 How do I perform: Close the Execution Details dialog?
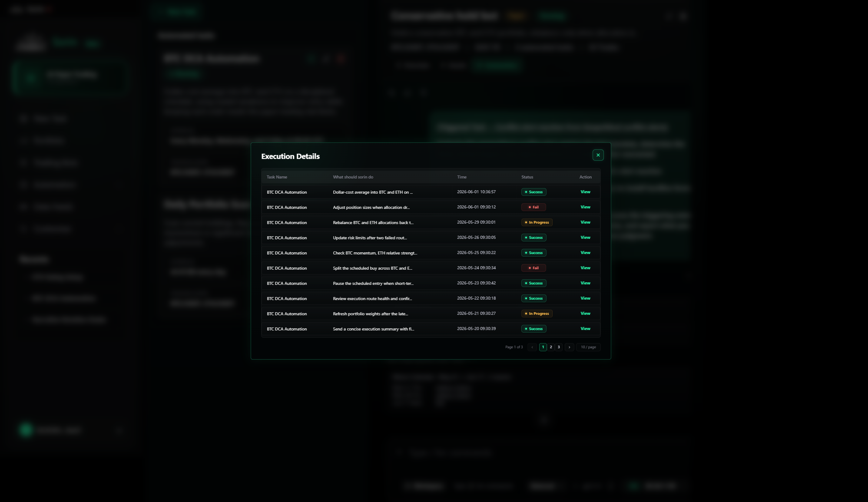pyautogui.click(x=598, y=155)
